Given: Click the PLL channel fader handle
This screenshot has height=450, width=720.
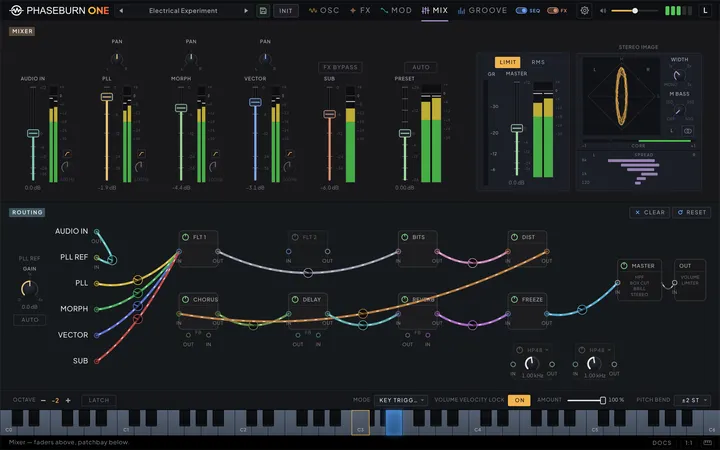Looking at the screenshot, I should point(107,97).
